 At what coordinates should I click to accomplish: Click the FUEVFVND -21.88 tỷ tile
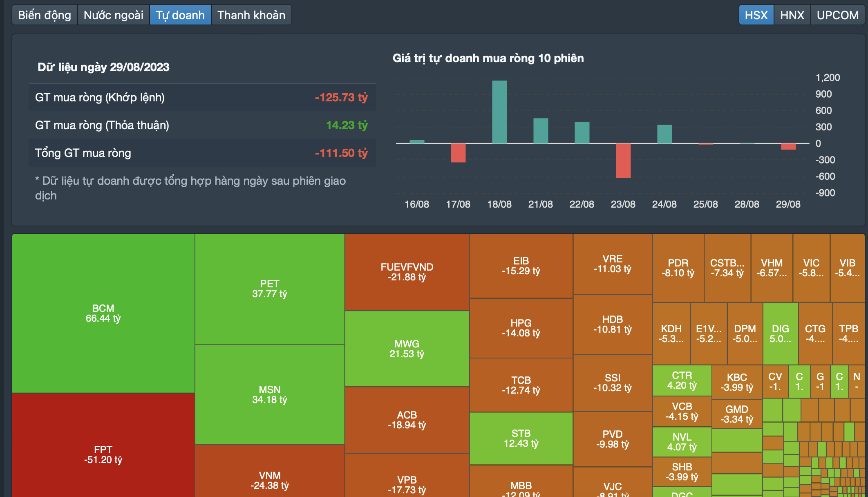point(407,272)
